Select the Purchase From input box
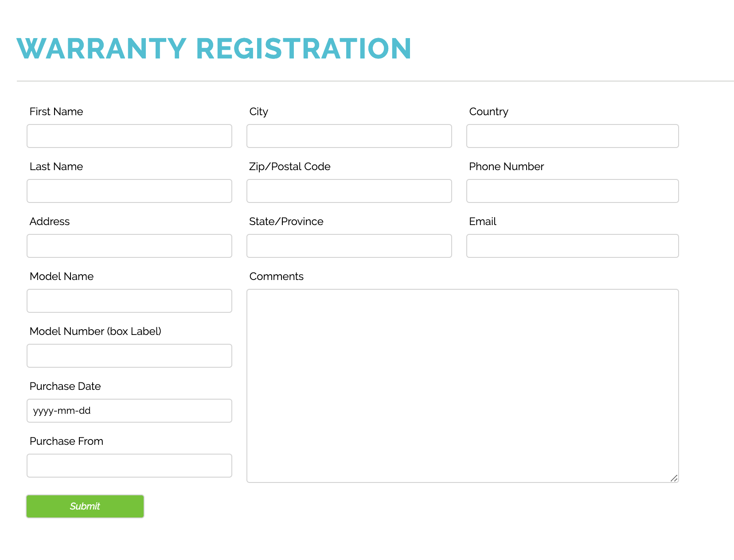This screenshot has width=734, height=560. 129,466
